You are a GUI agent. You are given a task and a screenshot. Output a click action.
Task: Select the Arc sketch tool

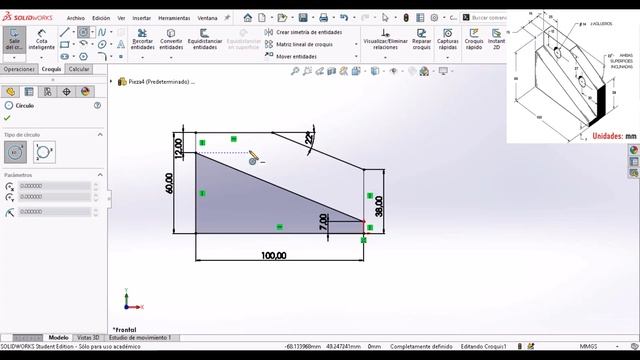[83, 44]
